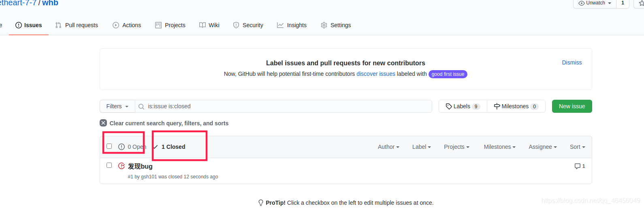The image size is (644, 208).
Task: Expand the Label filter dropdown
Action: pos(422,147)
